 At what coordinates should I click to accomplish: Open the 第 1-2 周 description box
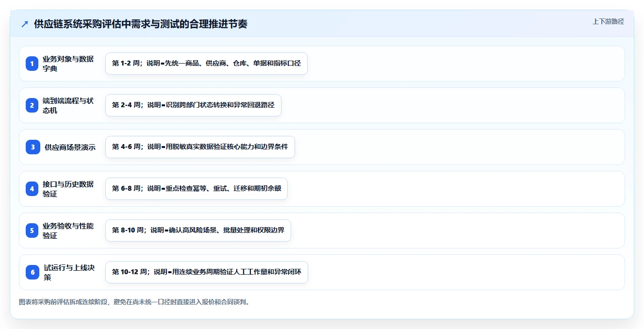(206, 64)
